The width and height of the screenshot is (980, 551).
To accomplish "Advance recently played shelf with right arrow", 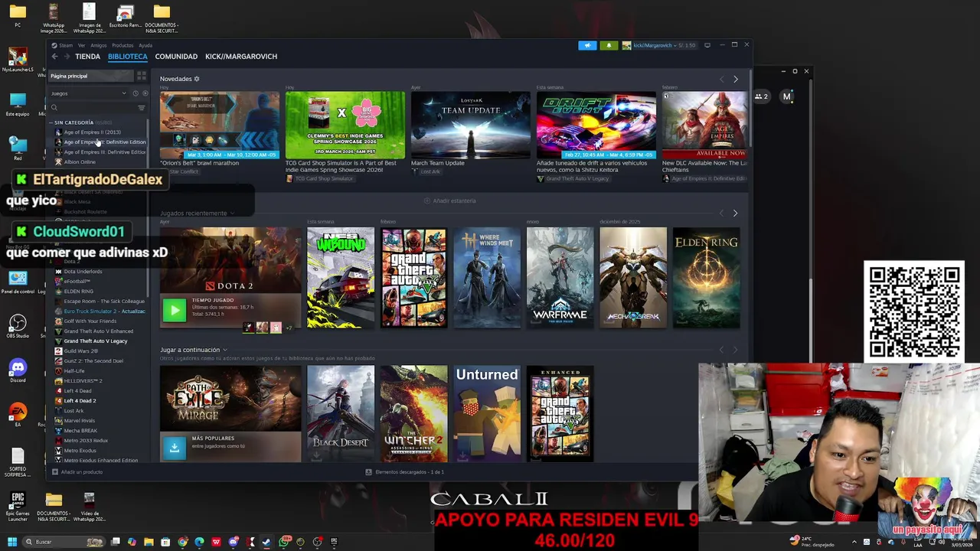I will [x=736, y=213].
